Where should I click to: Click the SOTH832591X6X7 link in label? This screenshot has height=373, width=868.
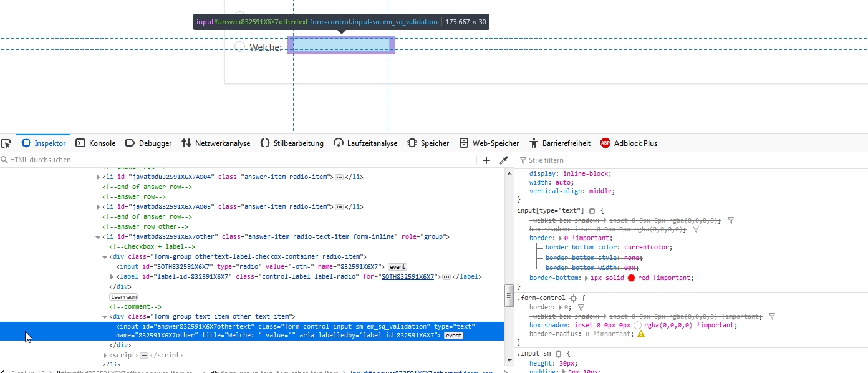[x=407, y=277]
